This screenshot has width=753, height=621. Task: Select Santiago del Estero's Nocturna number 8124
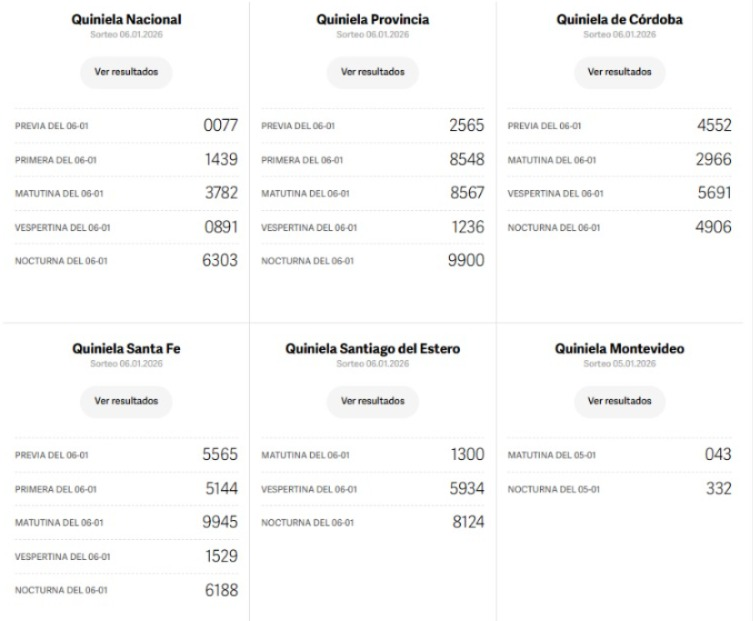click(468, 522)
